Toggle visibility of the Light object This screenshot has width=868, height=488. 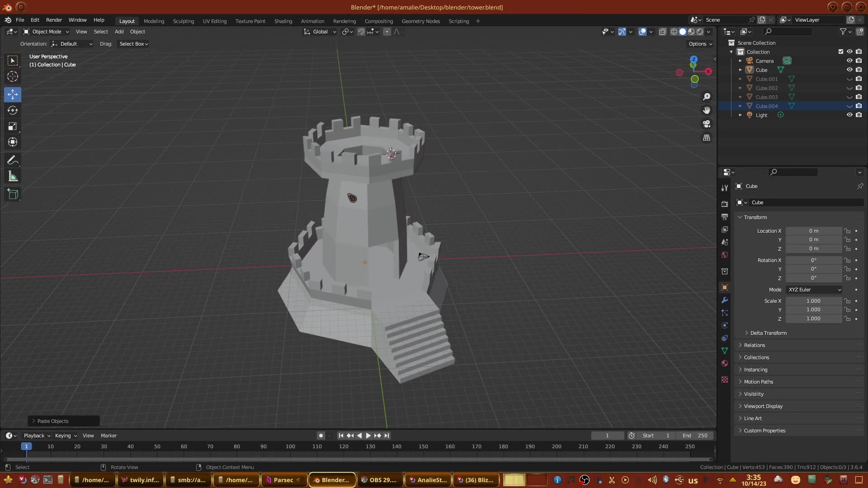click(849, 115)
